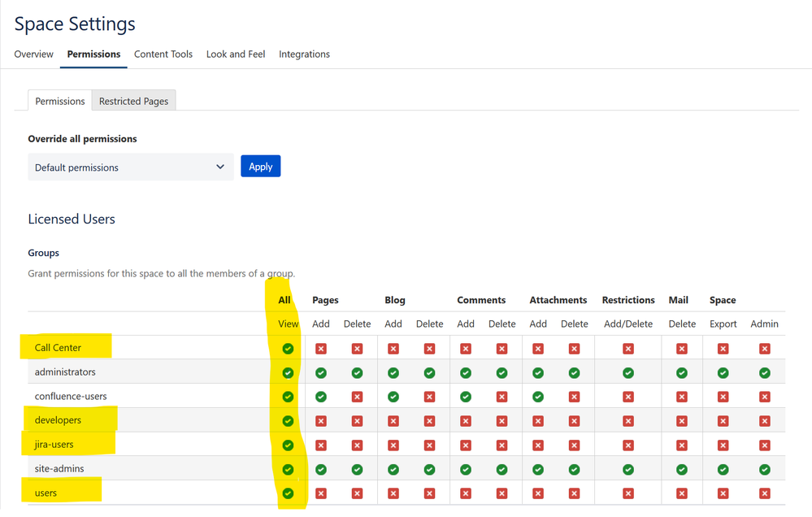Click the users group name

pyautogui.click(x=46, y=493)
